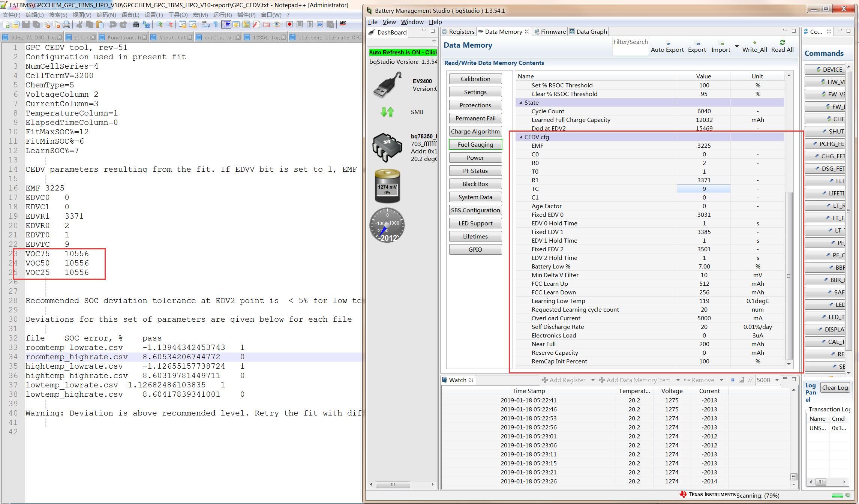
Task: Click the Find binoculars icon
Action: (x=136, y=25)
